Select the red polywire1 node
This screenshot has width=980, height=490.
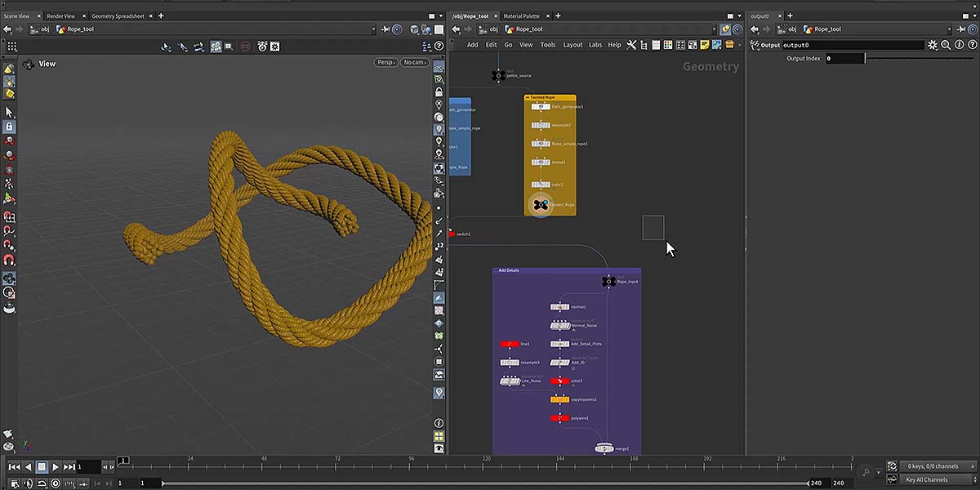(560, 418)
